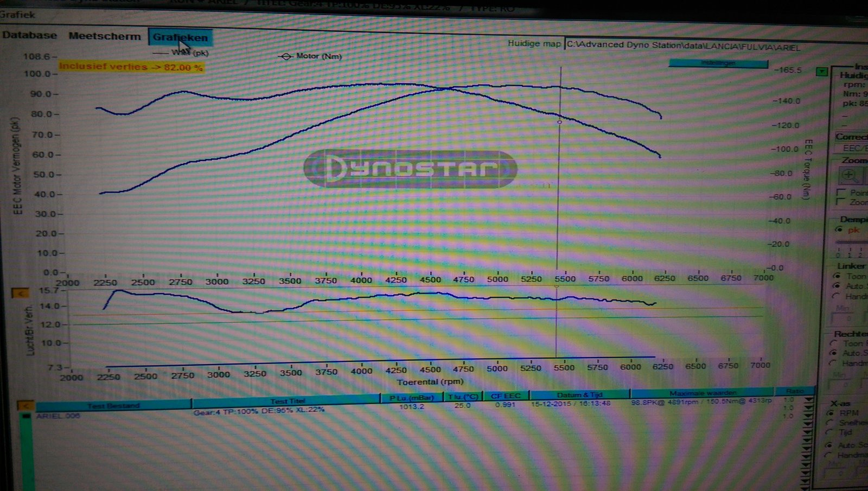Enable the Point checkbox under Zoom
868x491 pixels.
point(841,193)
